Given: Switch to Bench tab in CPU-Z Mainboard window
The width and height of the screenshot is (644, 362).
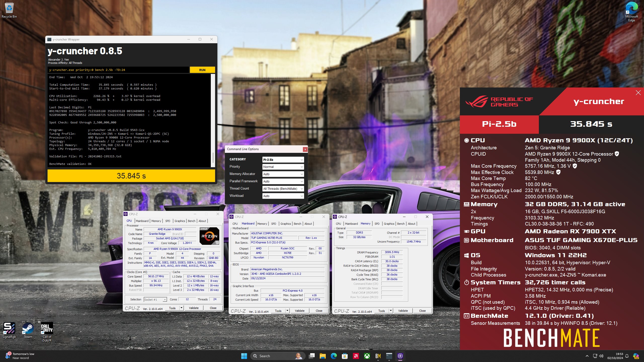Looking at the screenshot, I should [x=297, y=224].
